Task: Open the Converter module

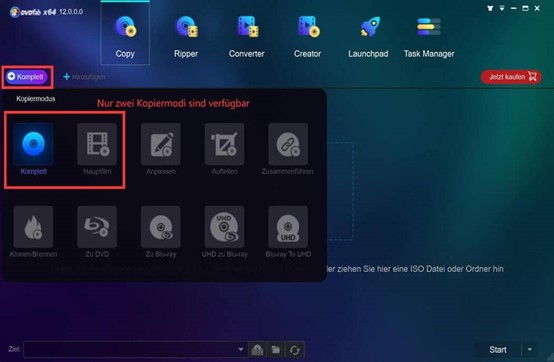Action: pyautogui.click(x=247, y=37)
